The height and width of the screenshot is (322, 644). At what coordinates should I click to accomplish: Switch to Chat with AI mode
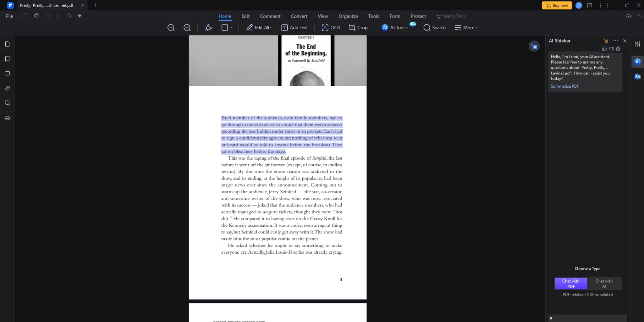(604, 283)
